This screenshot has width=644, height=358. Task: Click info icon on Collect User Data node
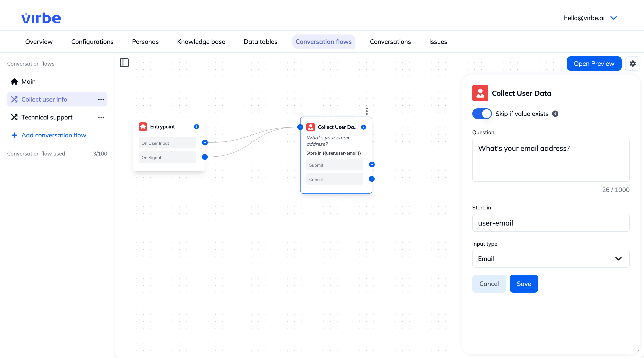click(x=364, y=127)
